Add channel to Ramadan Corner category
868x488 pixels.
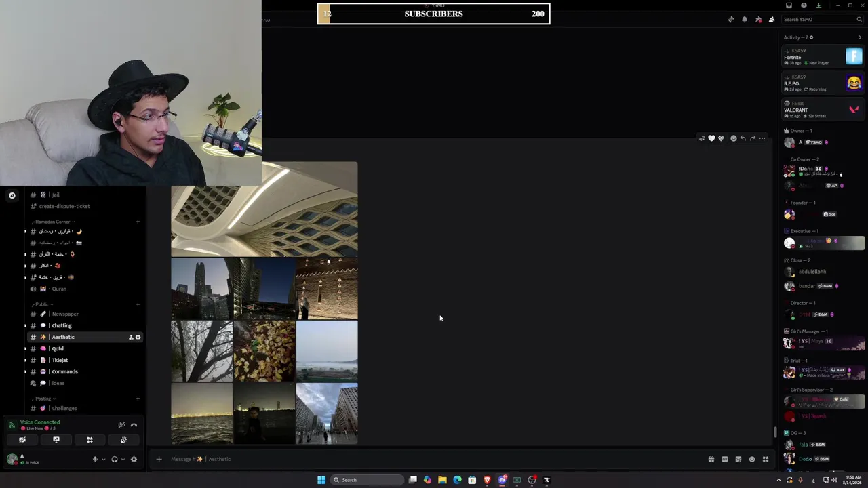point(138,222)
